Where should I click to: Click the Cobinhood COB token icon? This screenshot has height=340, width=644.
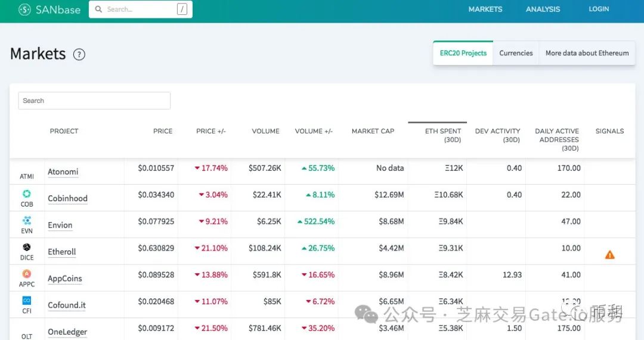coord(27,194)
